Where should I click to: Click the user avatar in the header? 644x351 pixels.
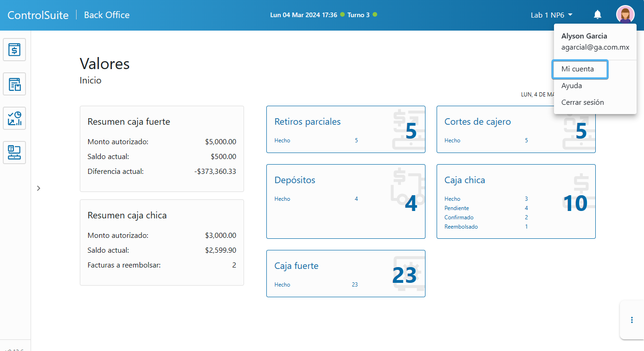(625, 15)
